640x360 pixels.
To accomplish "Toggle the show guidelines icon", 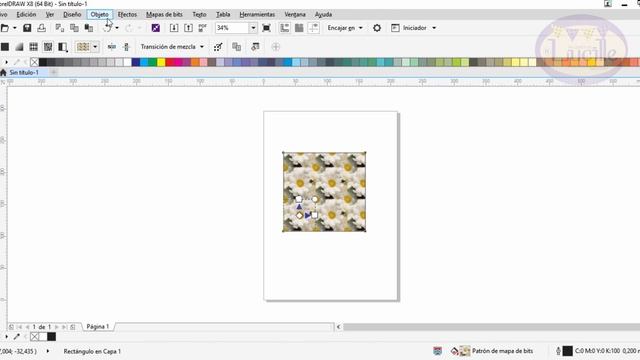I will (x=313, y=28).
